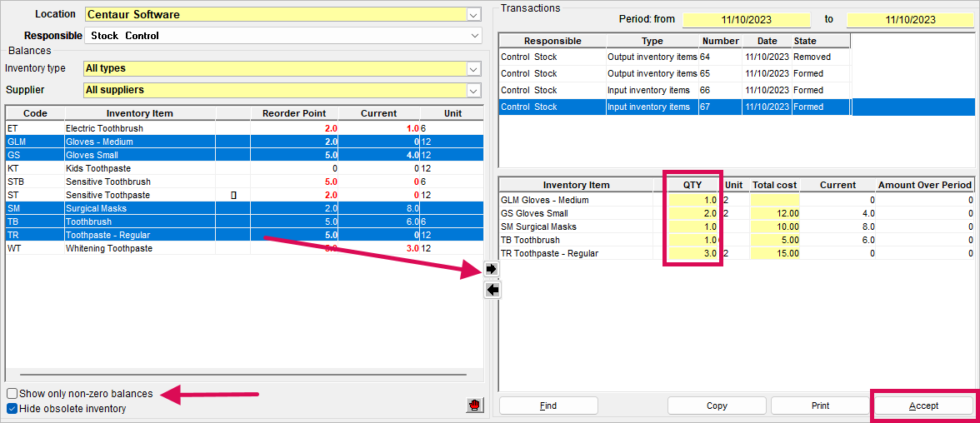The height and width of the screenshot is (423, 980).
Task: Click QTY cell for TR Toothpaste - Regular
Action: point(694,253)
